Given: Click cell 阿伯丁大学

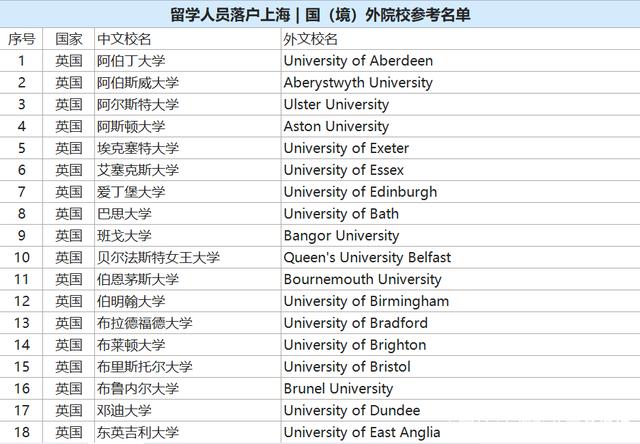Looking at the screenshot, I should tap(188, 61).
